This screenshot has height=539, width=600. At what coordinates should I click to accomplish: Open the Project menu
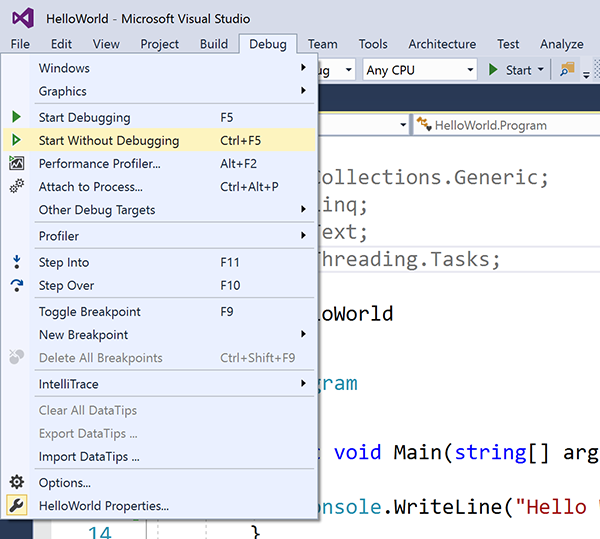tap(160, 44)
